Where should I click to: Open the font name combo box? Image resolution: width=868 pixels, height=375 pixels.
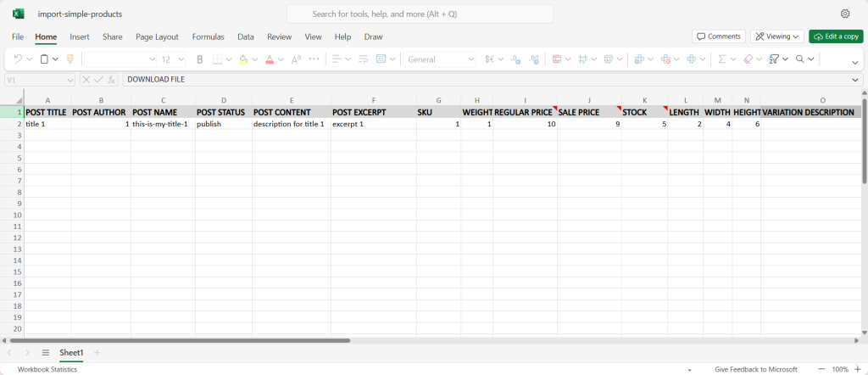pos(120,59)
